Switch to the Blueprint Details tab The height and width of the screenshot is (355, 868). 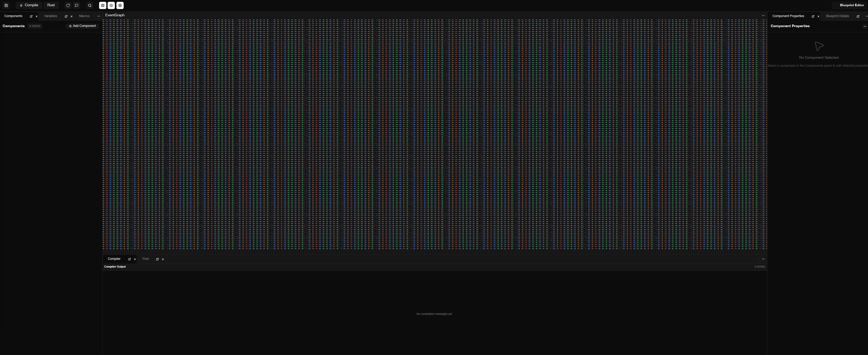coord(837,16)
